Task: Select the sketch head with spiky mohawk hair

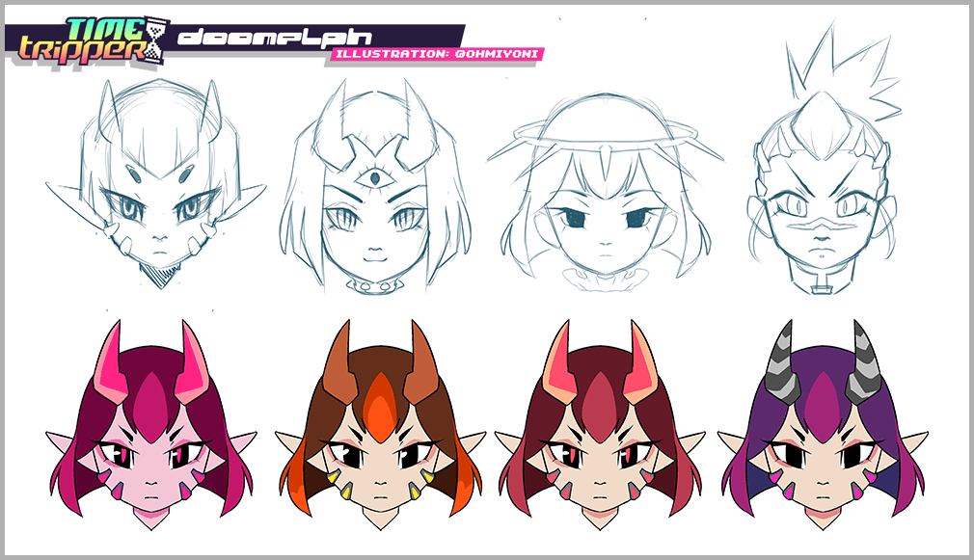Action: (824, 158)
